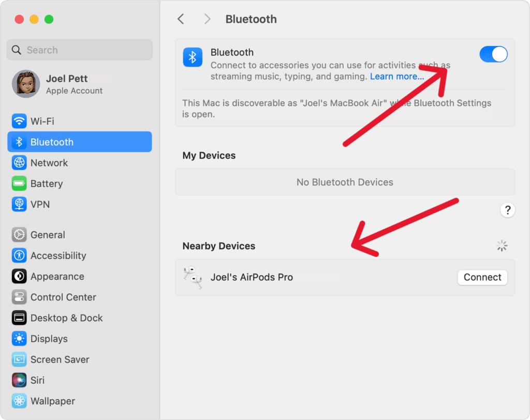Open Wi-Fi settings icon

point(19,121)
